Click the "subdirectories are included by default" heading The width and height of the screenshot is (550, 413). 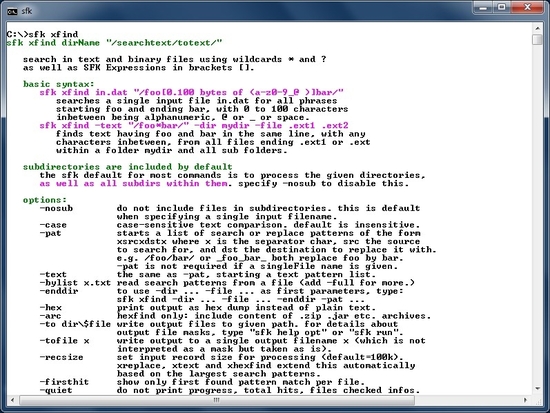[128, 167]
